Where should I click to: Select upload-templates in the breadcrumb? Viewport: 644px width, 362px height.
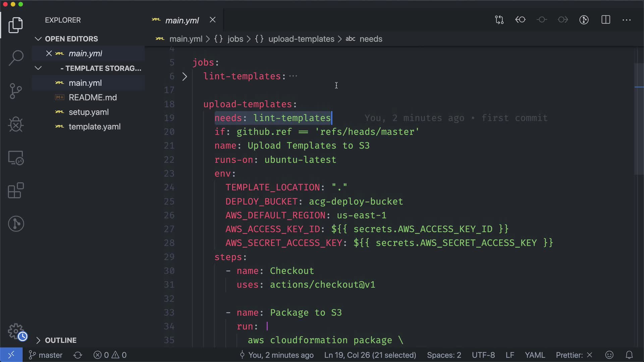301,39
